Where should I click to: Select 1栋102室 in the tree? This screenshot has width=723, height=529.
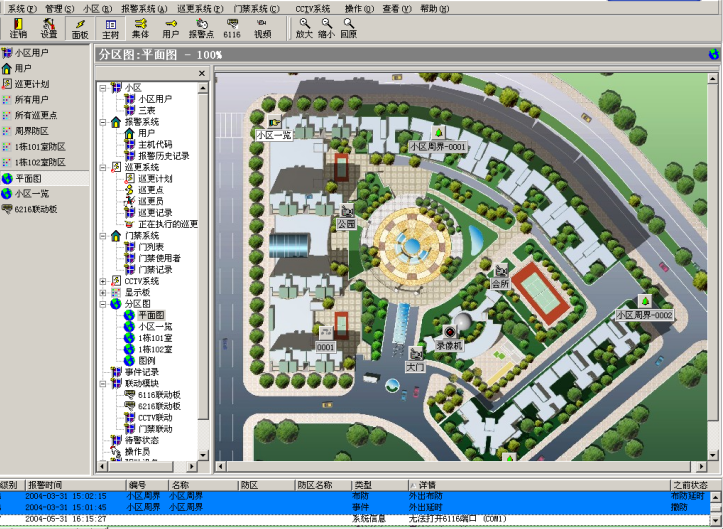click(x=155, y=349)
